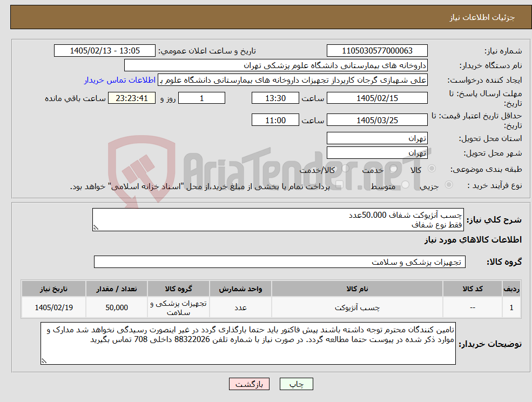The width and height of the screenshot is (532, 402).
Task: Click the description text area resize handle
Action: [96, 228]
